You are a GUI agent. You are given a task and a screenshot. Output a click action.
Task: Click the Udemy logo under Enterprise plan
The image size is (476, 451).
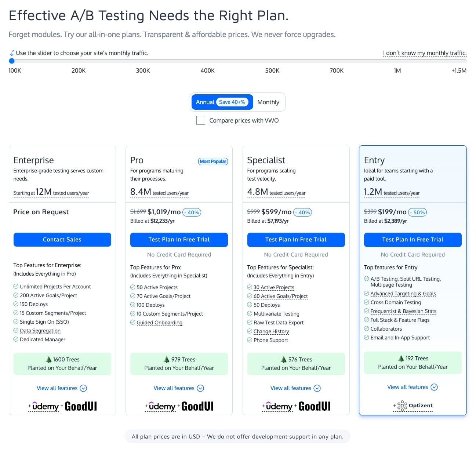45,406
